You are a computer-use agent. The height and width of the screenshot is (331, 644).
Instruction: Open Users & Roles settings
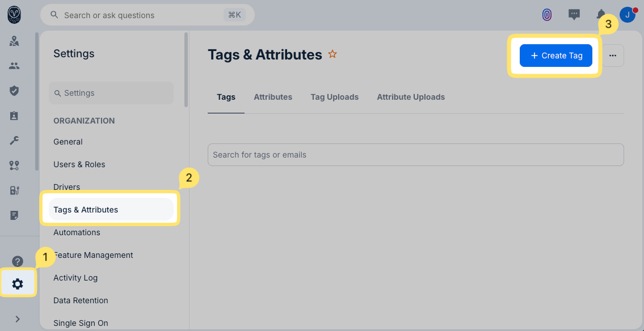click(x=79, y=164)
